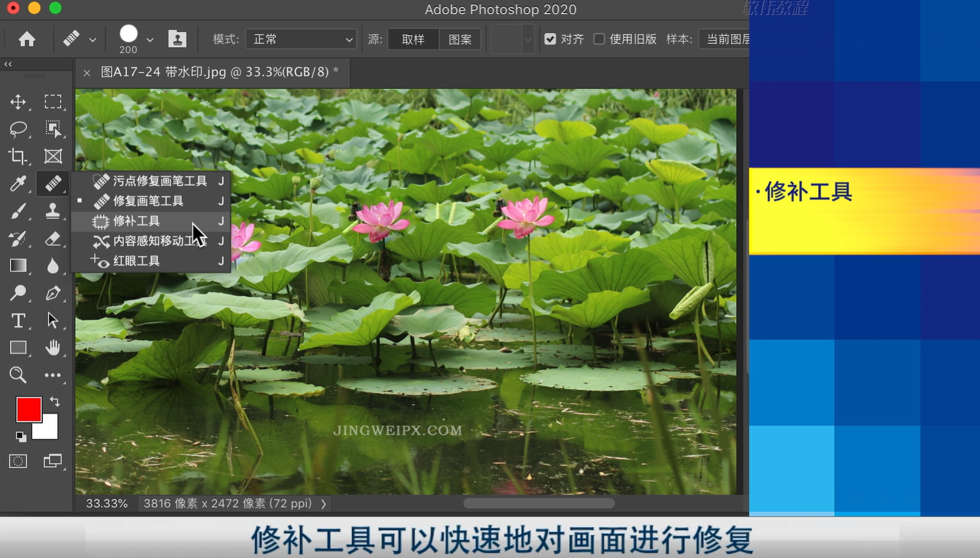Open the 模式 blending mode dropdown
The width and height of the screenshot is (980, 558).
tap(301, 39)
